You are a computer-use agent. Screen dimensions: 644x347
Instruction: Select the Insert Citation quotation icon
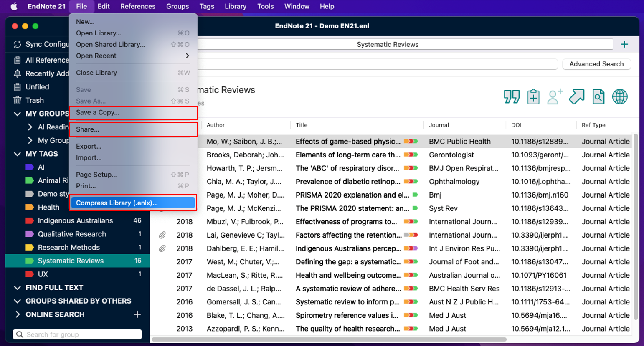(512, 96)
